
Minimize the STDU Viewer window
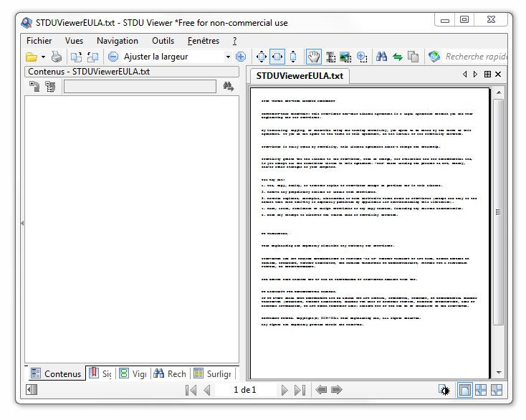tap(445, 20)
